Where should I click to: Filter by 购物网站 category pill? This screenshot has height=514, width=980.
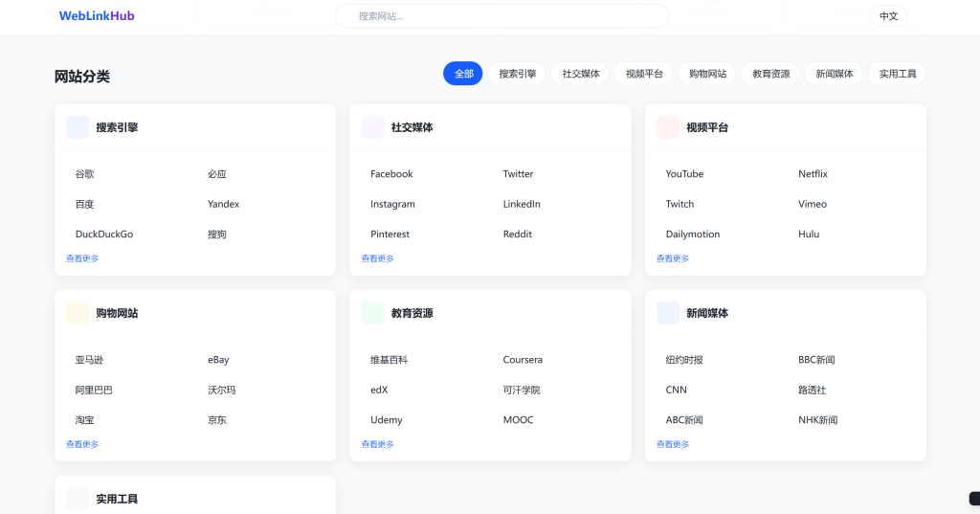pyautogui.click(x=707, y=74)
